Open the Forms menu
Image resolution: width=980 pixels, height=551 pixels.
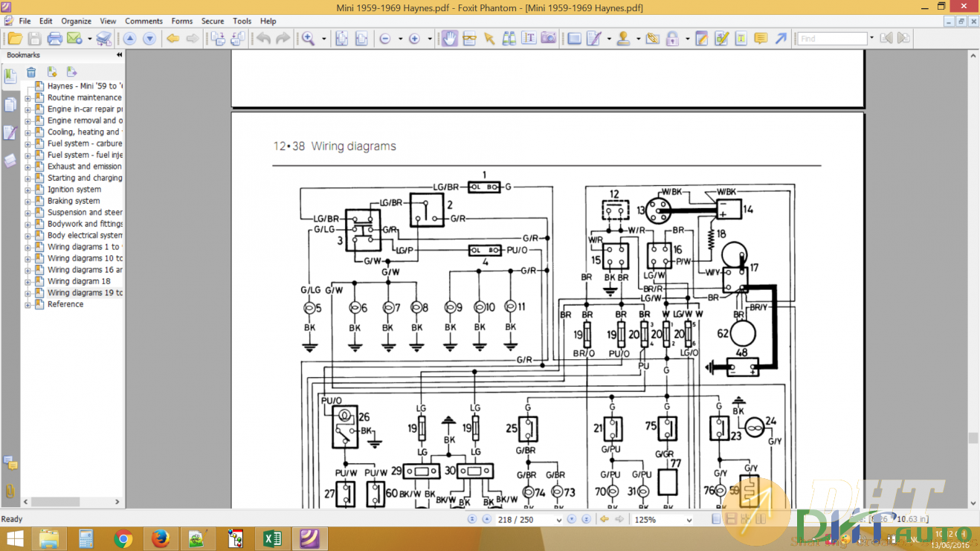pyautogui.click(x=182, y=21)
